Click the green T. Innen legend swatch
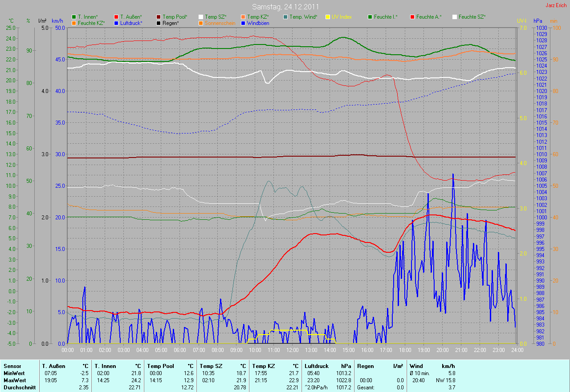The image size is (570, 392). 74,17
